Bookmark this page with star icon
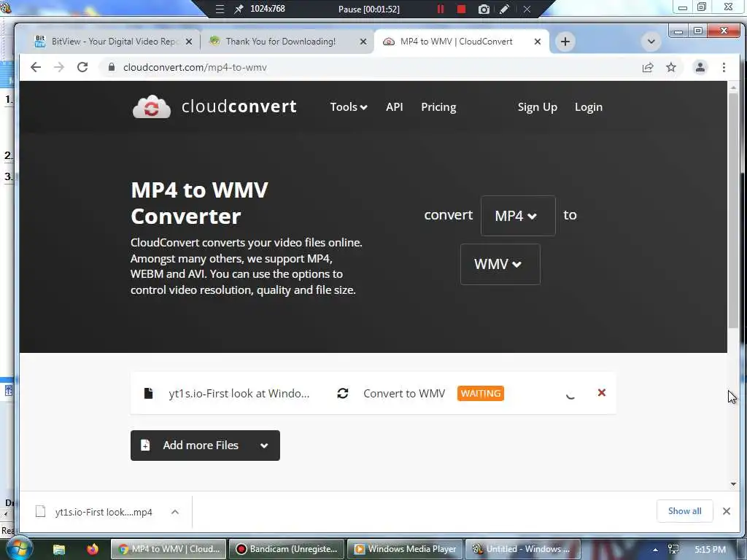Image resolution: width=747 pixels, height=560 pixels. pyautogui.click(x=671, y=67)
